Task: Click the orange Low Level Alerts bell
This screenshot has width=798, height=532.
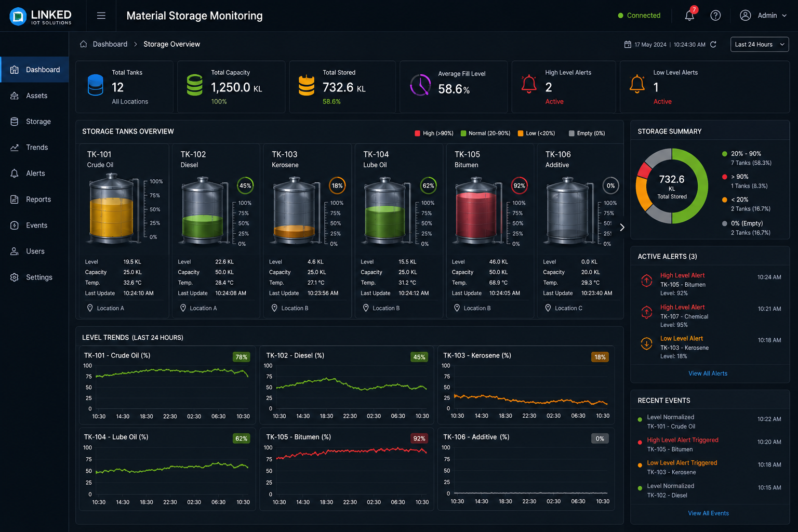Action: pyautogui.click(x=637, y=84)
